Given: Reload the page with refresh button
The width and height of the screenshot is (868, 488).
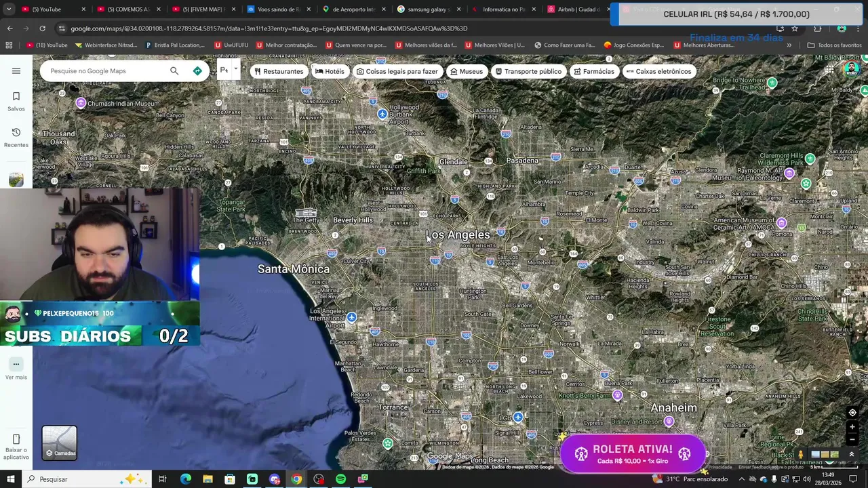Looking at the screenshot, I should pyautogui.click(x=42, y=28).
